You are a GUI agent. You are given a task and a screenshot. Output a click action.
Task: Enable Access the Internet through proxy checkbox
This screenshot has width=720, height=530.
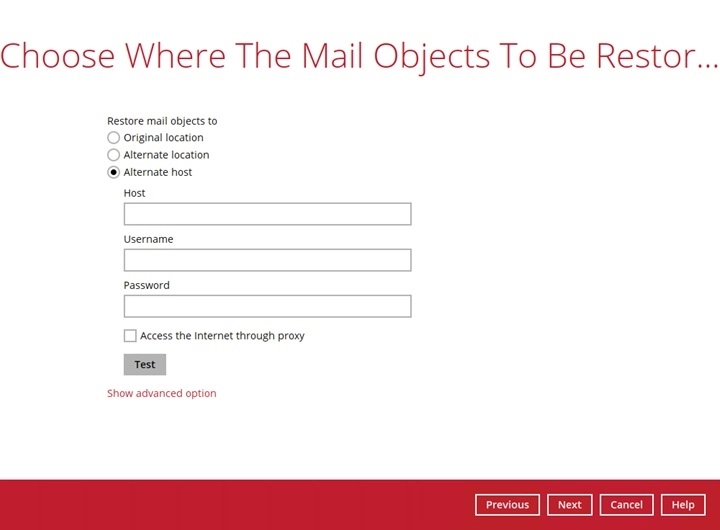[130, 336]
